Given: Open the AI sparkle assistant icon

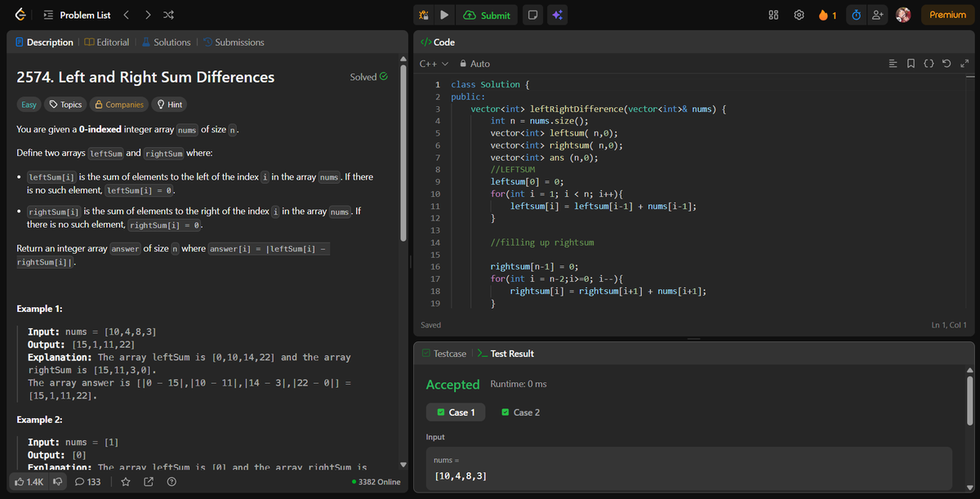Looking at the screenshot, I should [558, 15].
